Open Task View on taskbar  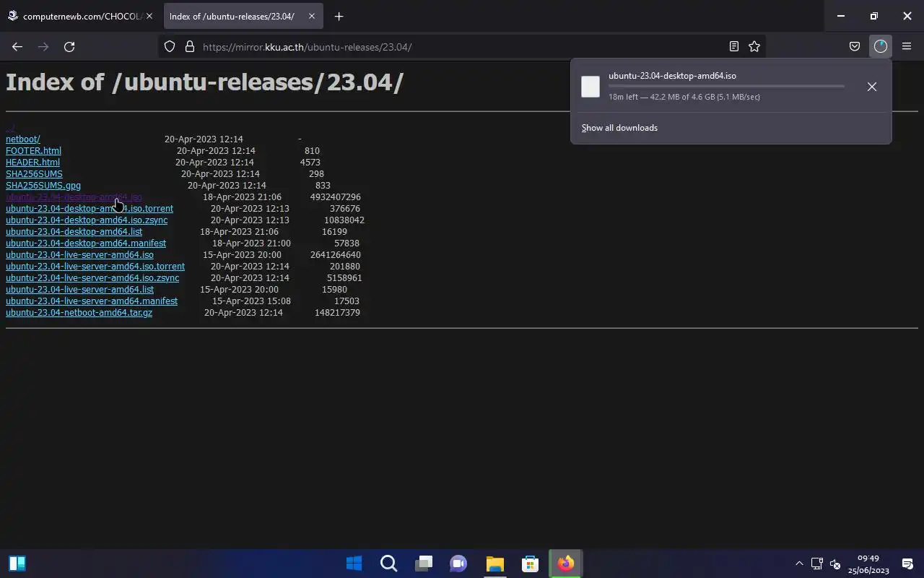(424, 564)
